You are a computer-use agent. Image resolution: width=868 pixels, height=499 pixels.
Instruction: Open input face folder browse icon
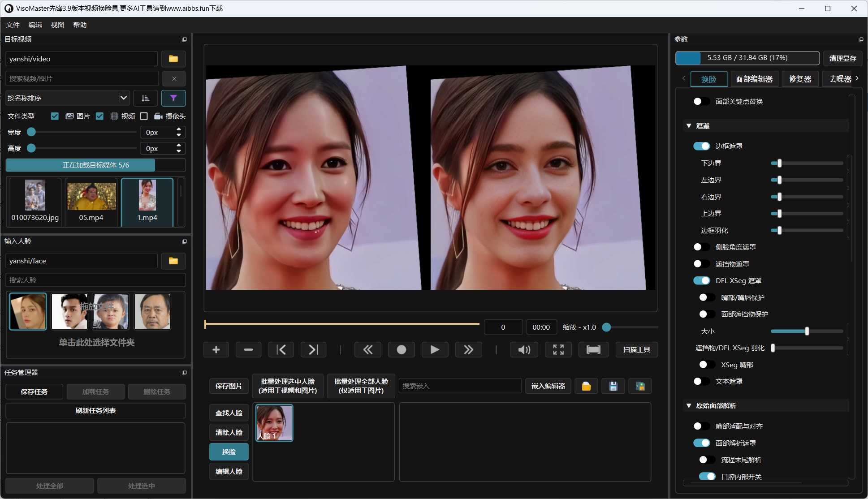click(173, 261)
